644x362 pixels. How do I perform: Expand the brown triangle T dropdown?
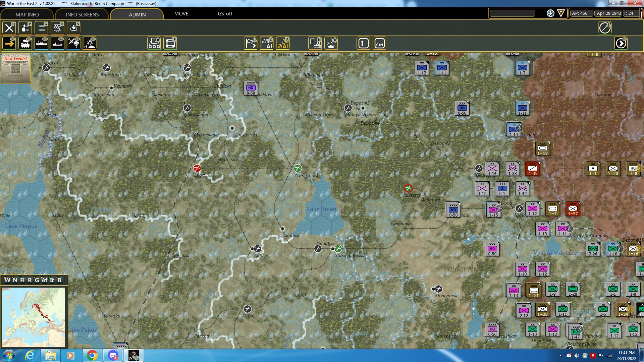coord(561,13)
